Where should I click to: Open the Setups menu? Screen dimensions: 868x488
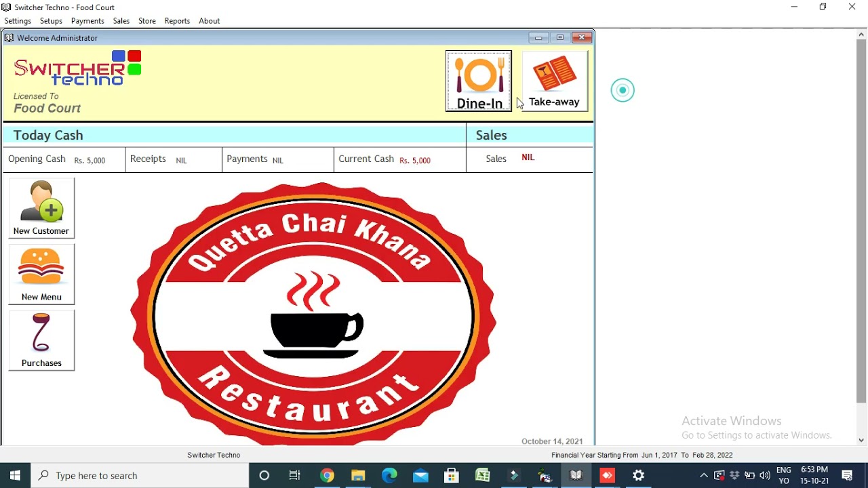(x=51, y=21)
